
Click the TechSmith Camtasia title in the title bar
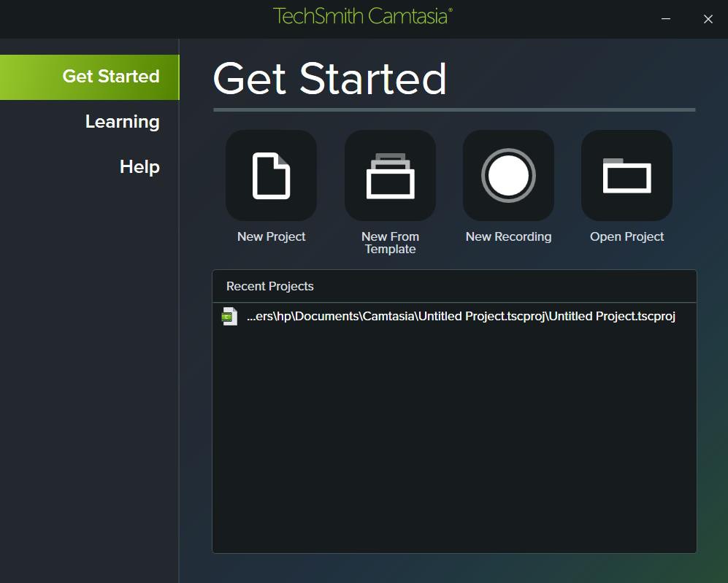[x=363, y=15]
